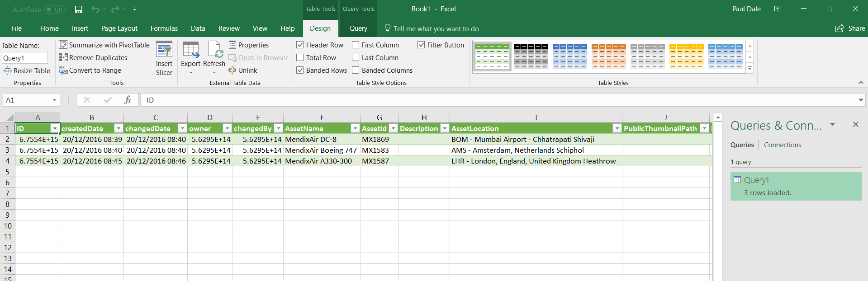This screenshot has width=868, height=281.
Task: Toggle the AutoSave switch
Action: tap(55, 9)
